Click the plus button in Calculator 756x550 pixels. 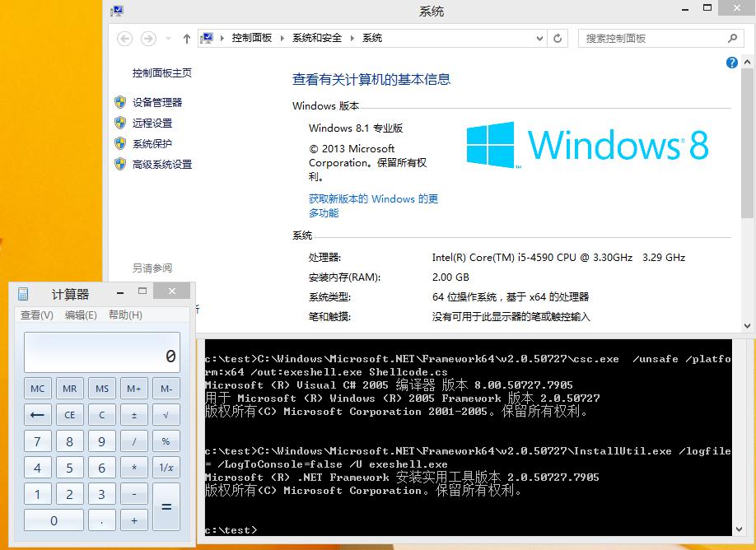point(134,520)
